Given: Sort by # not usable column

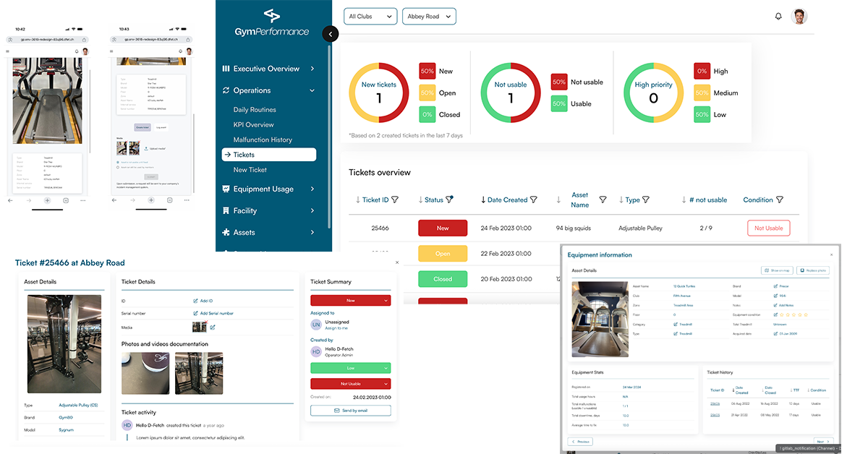Looking at the screenshot, I should coord(683,200).
